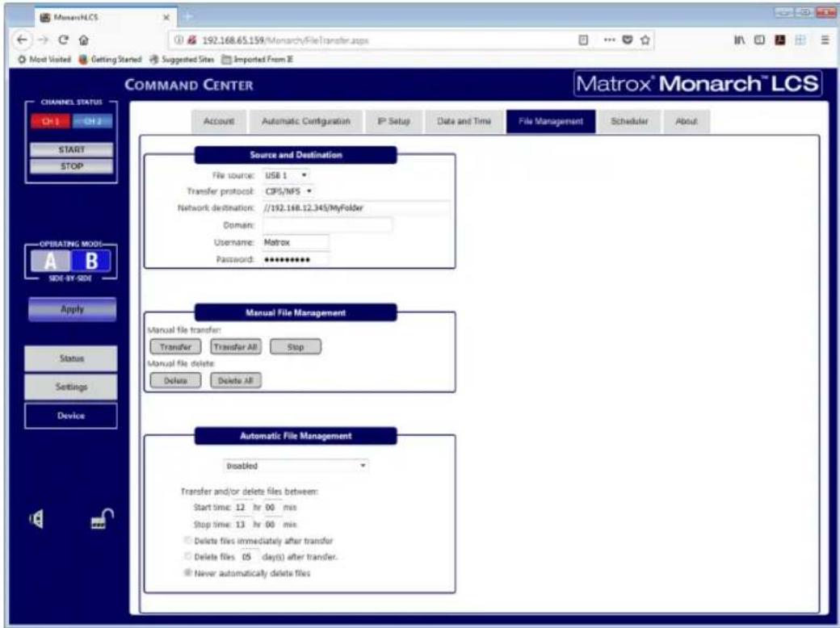Click the Network destination field
Viewport: 840px width, 628px height.
pyautogui.click(x=356, y=207)
